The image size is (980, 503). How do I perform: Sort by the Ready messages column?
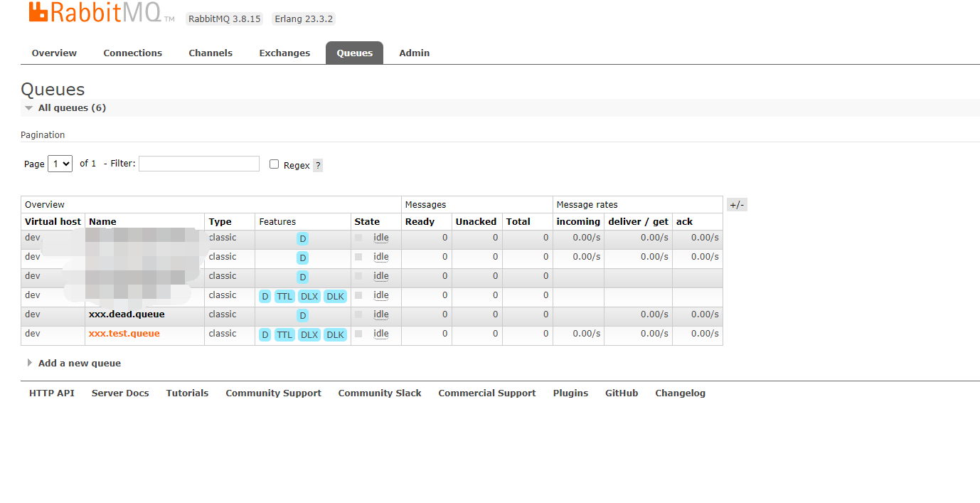coord(420,221)
